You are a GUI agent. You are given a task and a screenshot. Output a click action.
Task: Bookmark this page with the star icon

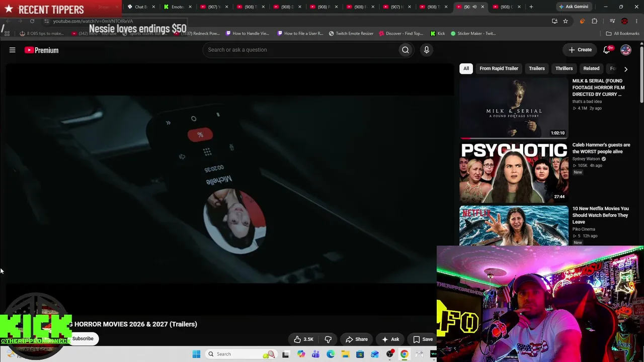coord(566,21)
